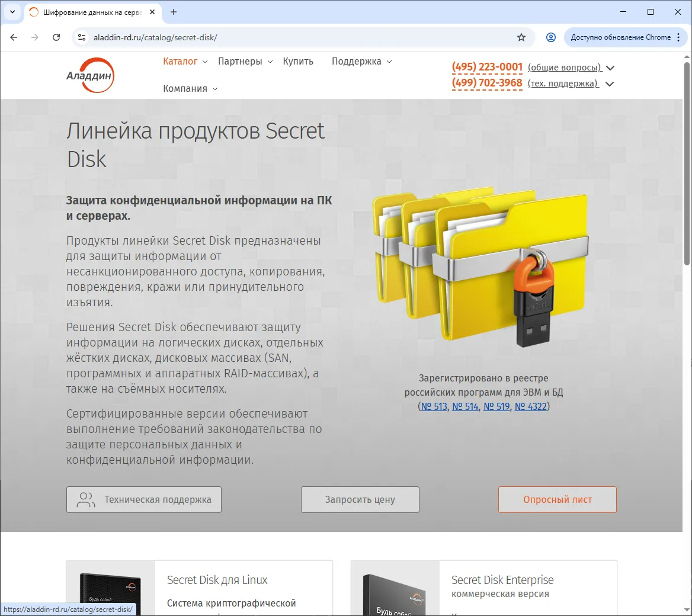Open the Поддержка menu
The height and width of the screenshot is (616, 692).
click(x=357, y=62)
